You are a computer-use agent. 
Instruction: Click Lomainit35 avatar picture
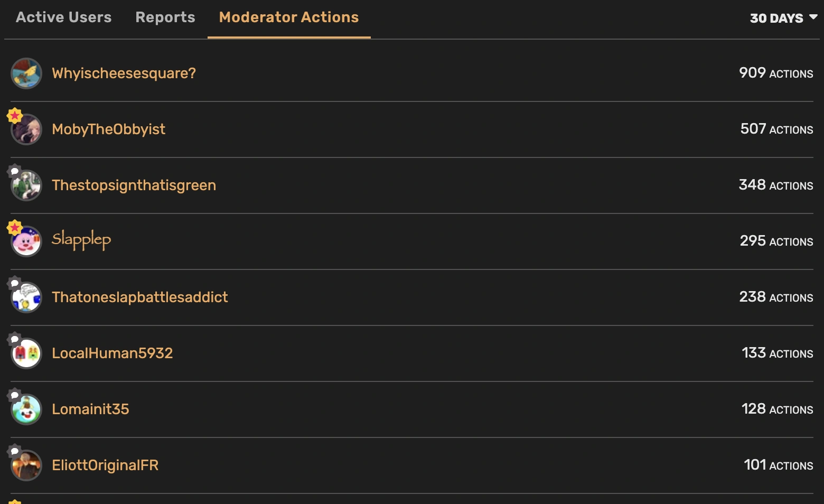pos(26,409)
